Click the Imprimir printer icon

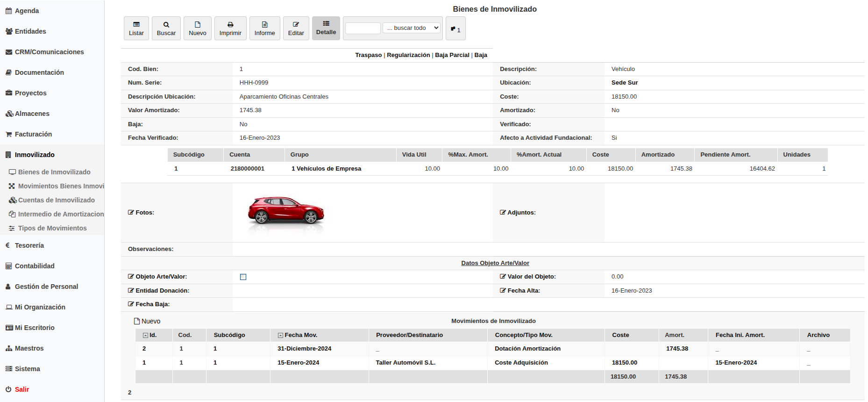230,29
